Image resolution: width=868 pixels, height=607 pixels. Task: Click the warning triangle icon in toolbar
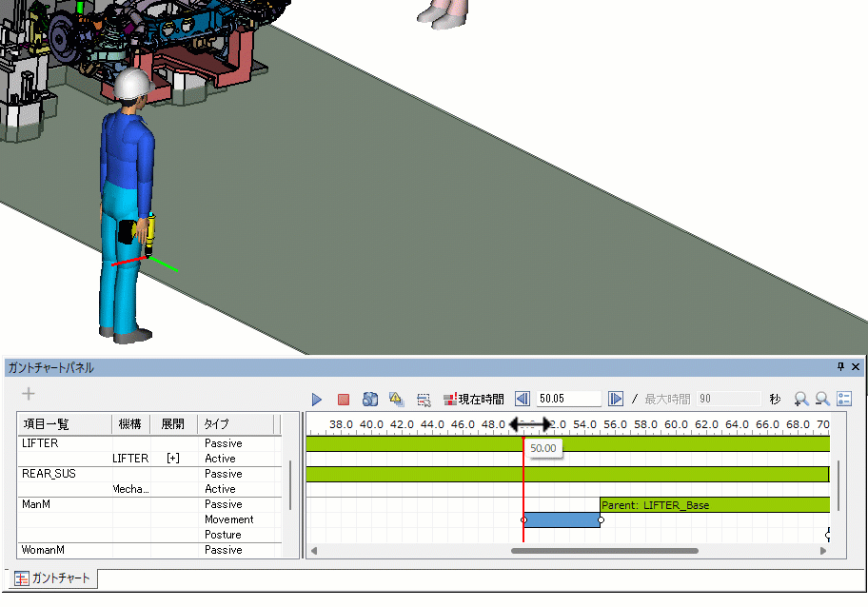point(397,400)
